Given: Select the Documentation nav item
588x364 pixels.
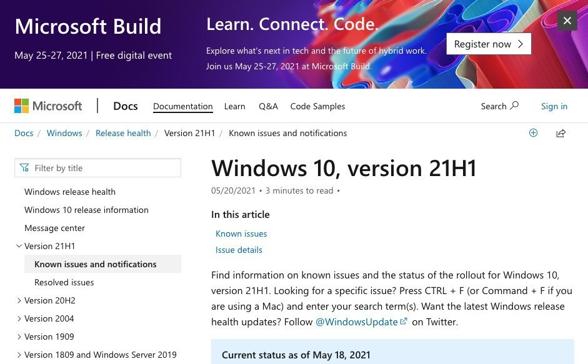Looking at the screenshot, I should pos(183,107).
